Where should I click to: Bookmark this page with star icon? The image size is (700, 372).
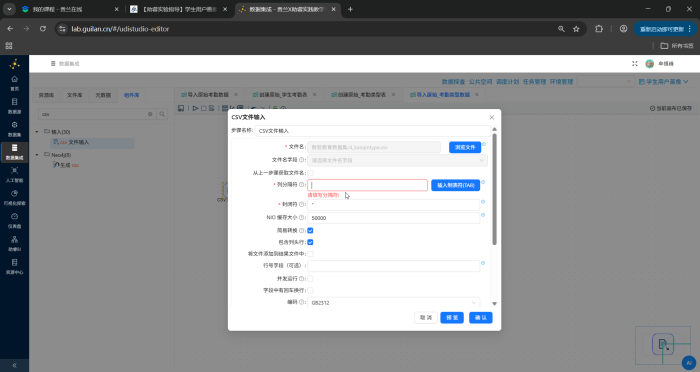[x=576, y=29]
